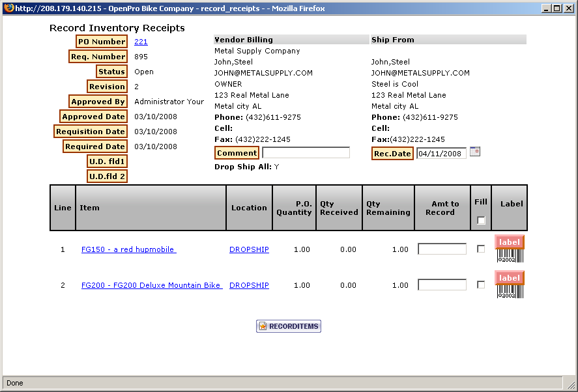Click the Firefox icon in title bar
The width and height of the screenshot is (578, 392).
(x=7, y=8)
